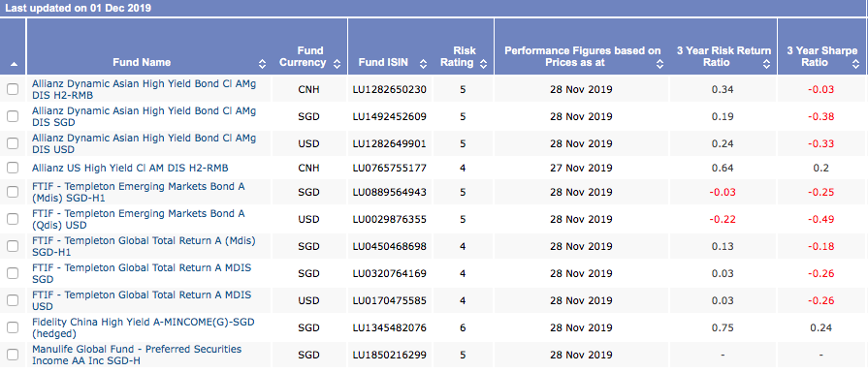Check Templeton Emerging Markets Bond (Qdis) USD row
Screen dimensions: 868x372
click(x=13, y=219)
